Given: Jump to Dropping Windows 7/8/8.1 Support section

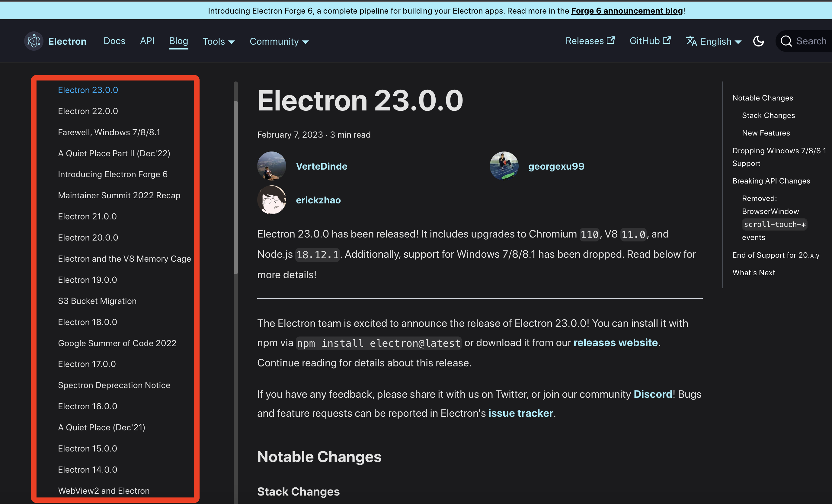Looking at the screenshot, I should [779, 157].
